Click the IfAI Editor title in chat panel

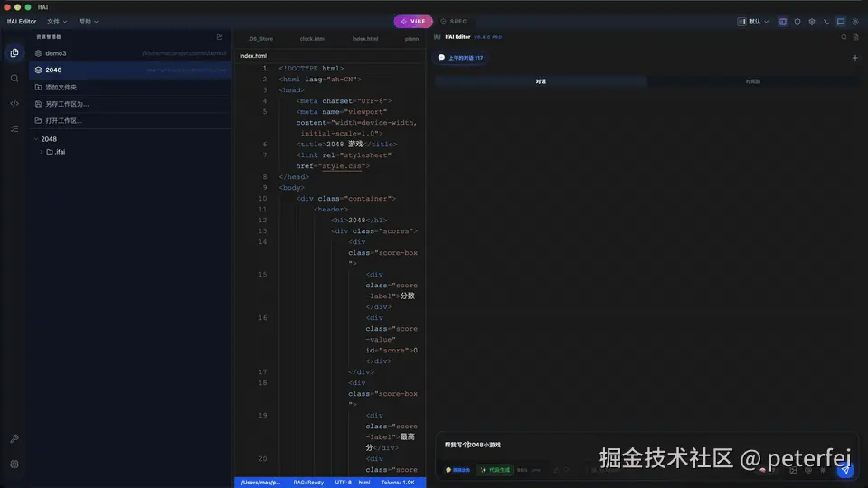pyautogui.click(x=458, y=37)
